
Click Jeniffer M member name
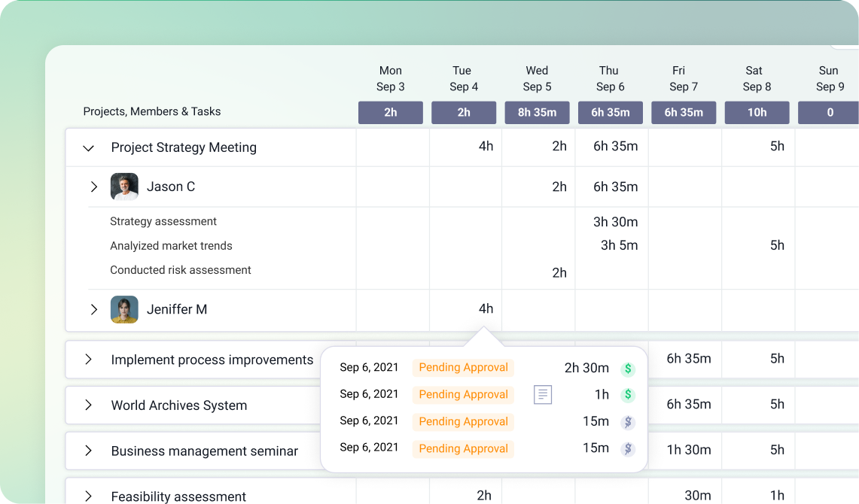click(x=177, y=309)
